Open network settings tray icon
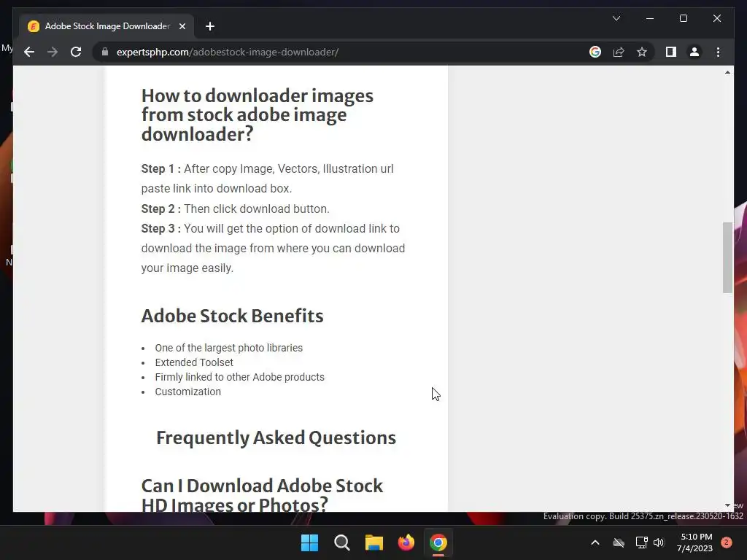The width and height of the screenshot is (747, 560). [x=641, y=542]
